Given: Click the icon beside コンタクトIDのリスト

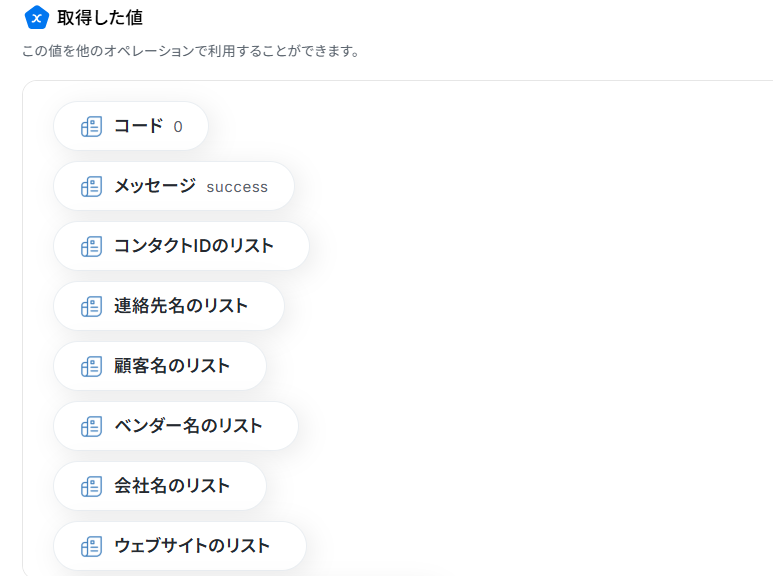Looking at the screenshot, I should [x=91, y=247].
